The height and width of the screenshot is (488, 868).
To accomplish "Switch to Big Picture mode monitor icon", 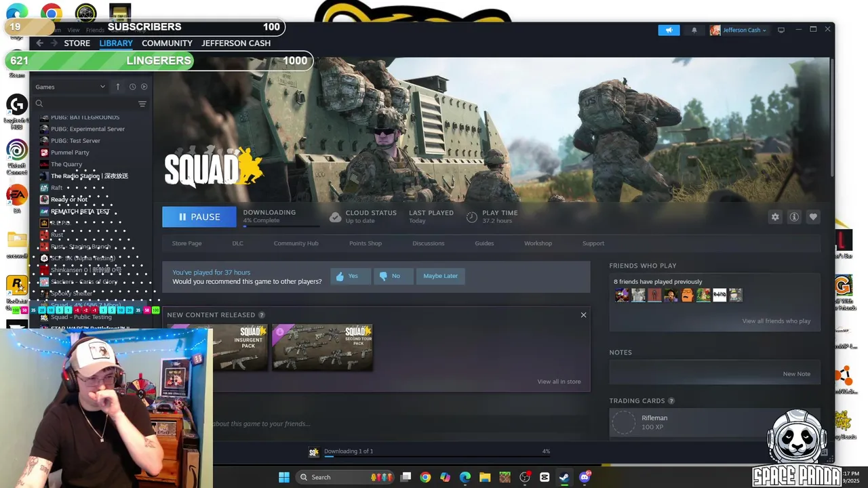I will pyautogui.click(x=781, y=30).
